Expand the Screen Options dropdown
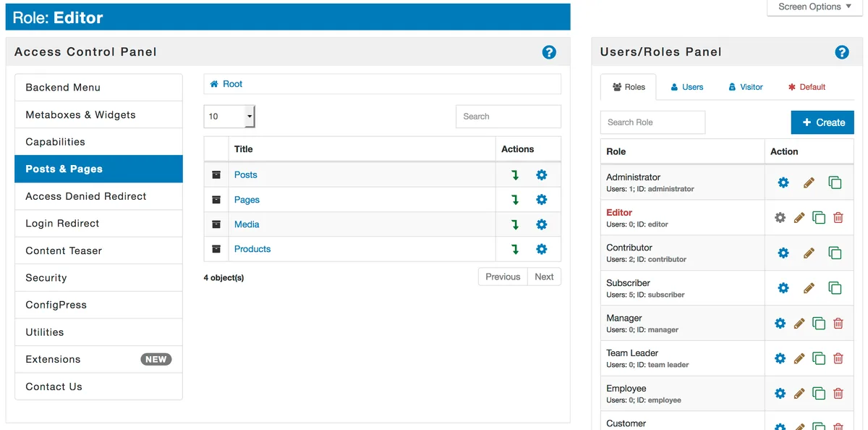Viewport: 868px width, 430px height. [x=815, y=7]
